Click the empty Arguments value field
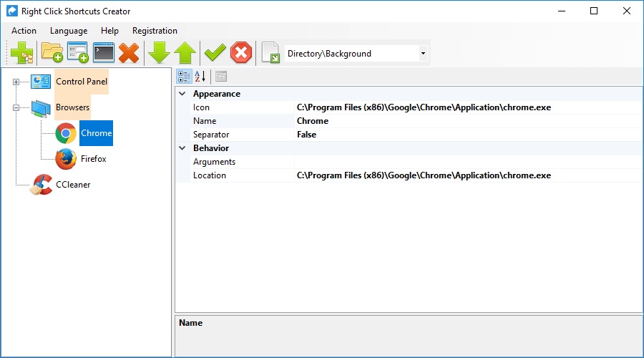 point(465,162)
